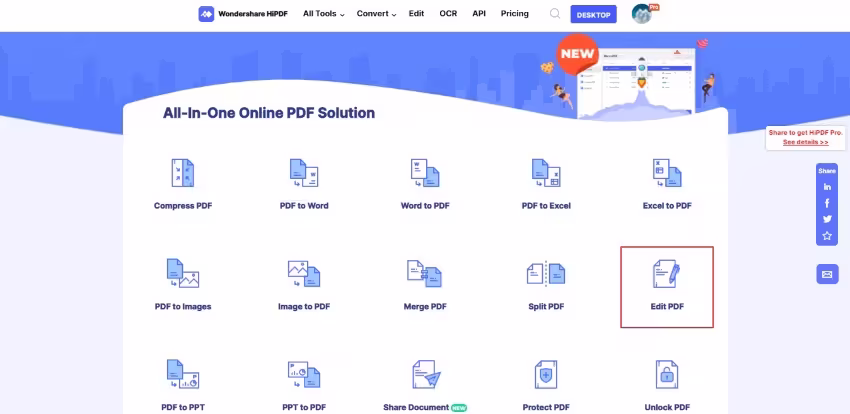Open the OCR menu item

coord(448,14)
